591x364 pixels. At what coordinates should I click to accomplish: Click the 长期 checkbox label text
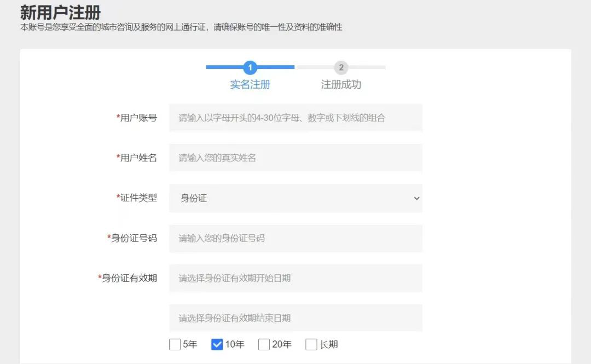pos(329,344)
